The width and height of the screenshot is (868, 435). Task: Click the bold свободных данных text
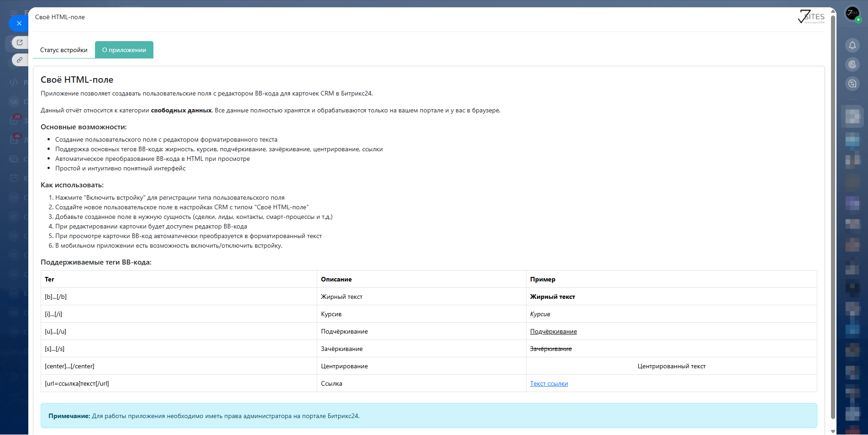tap(181, 110)
